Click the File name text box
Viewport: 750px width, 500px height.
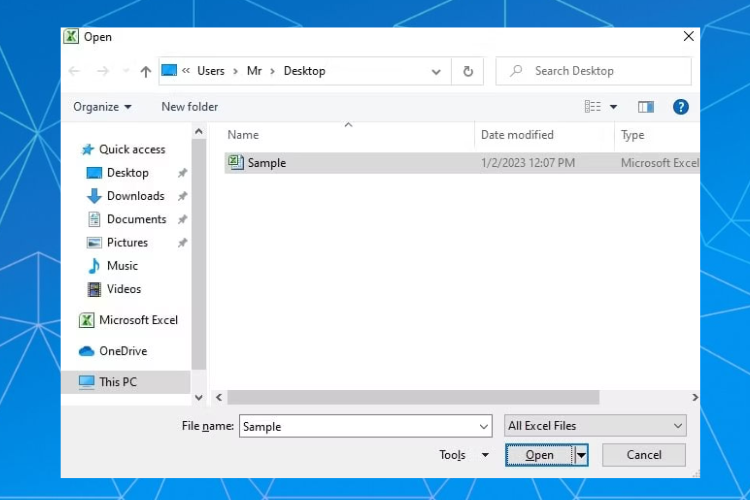[365, 426]
